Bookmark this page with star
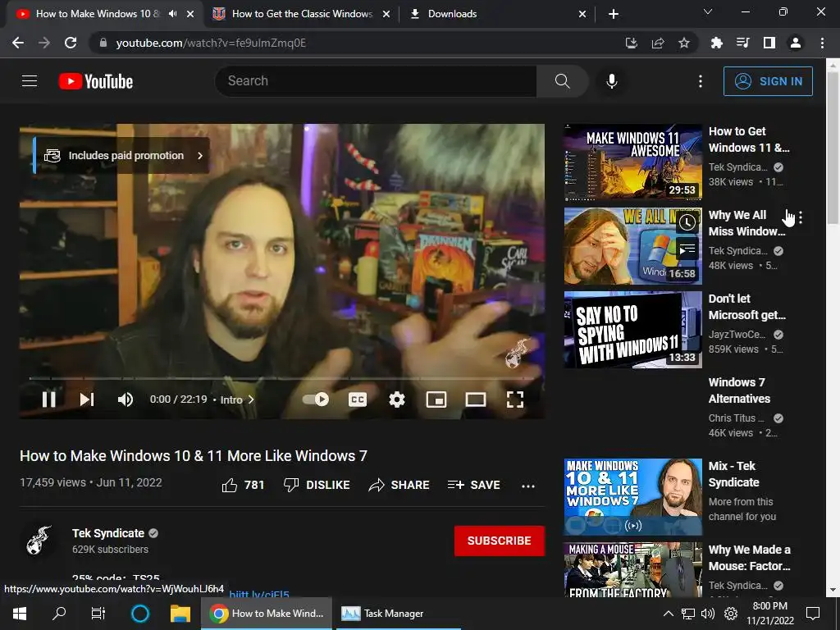 coord(683,43)
